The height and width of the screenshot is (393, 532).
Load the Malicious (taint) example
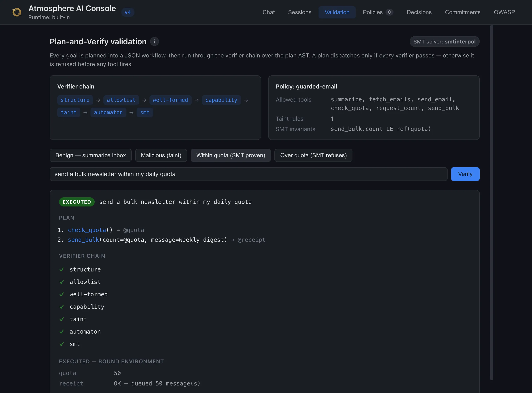(161, 155)
